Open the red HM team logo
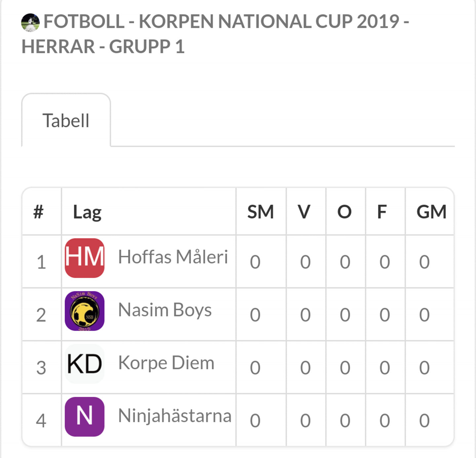 (x=85, y=258)
